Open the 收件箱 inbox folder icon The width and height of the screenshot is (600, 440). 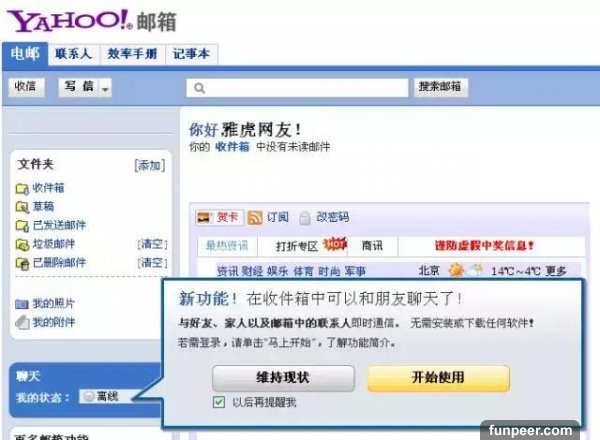pyautogui.click(x=22, y=189)
